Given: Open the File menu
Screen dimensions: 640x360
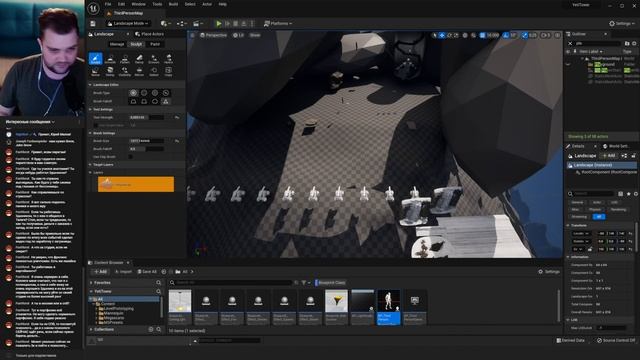Looking at the screenshot, I should tap(108, 4).
